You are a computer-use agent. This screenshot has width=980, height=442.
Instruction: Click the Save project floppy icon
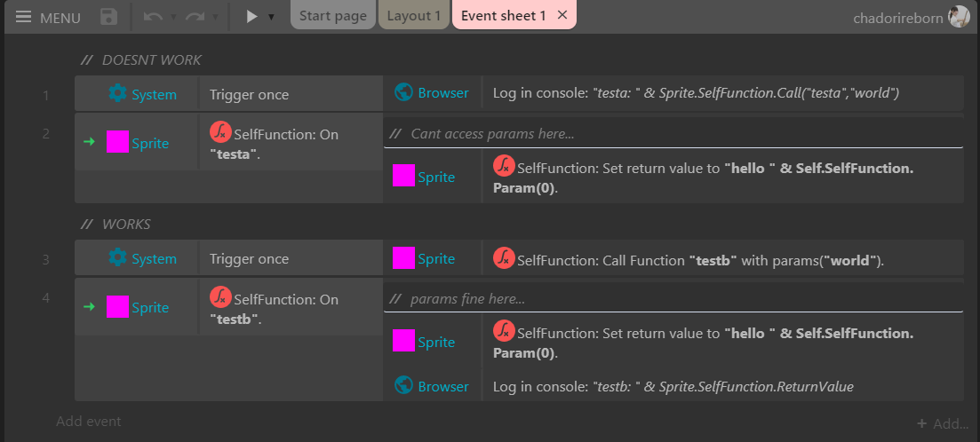[x=108, y=17]
